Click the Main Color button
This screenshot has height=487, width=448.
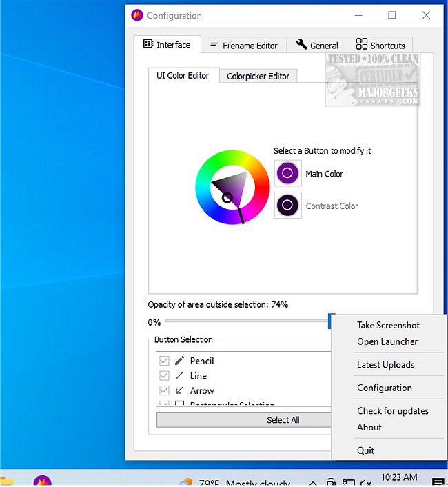pos(287,173)
